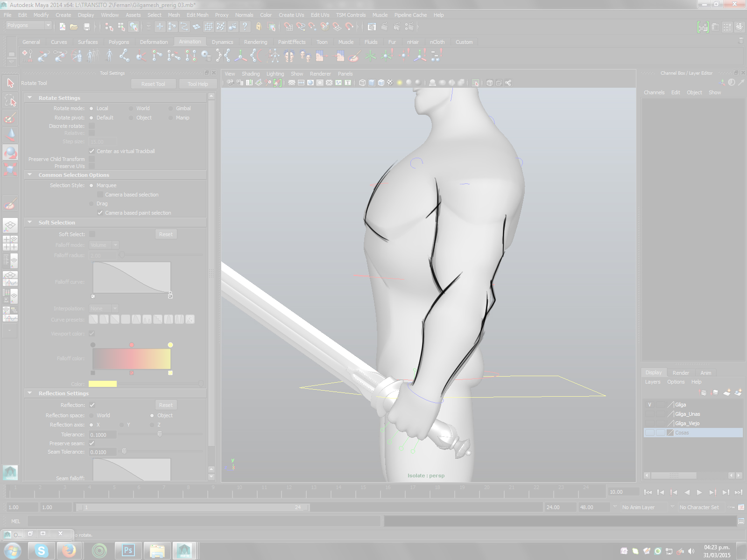The width and height of the screenshot is (747, 560).
Task: Click the yellow soft selection color swatch
Action: pyautogui.click(x=102, y=384)
